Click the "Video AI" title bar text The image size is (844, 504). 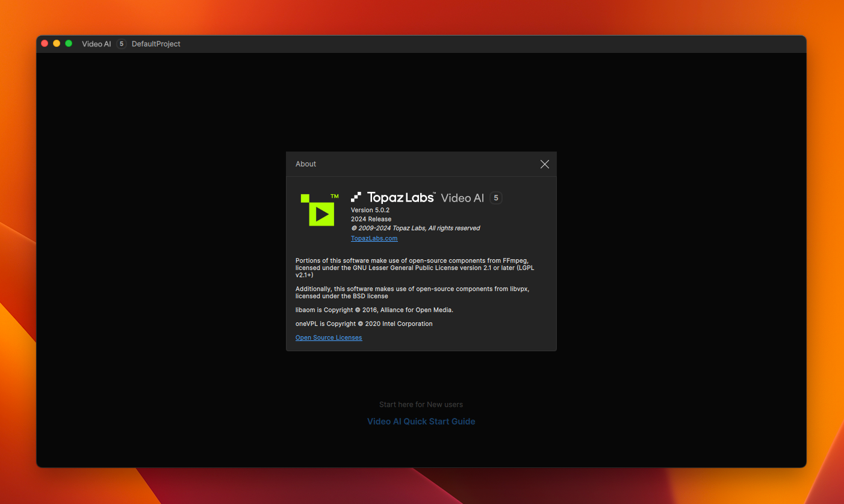click(96, 44)
